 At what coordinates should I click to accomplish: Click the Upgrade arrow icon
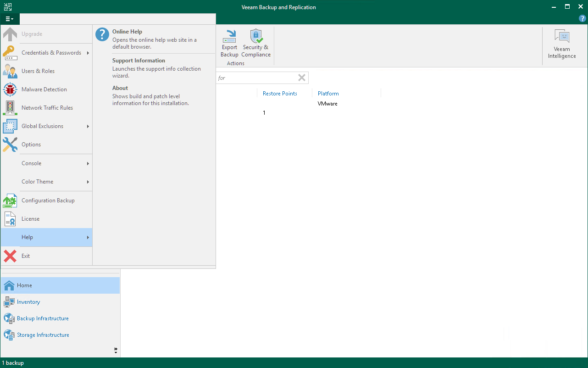point(10,34)
